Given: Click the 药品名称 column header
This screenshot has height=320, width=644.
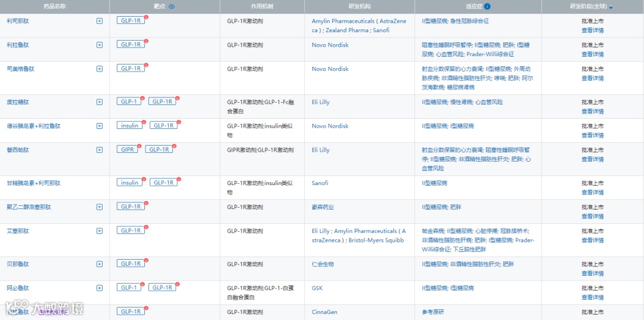Looking at the screenshot, I should (55, 7).
